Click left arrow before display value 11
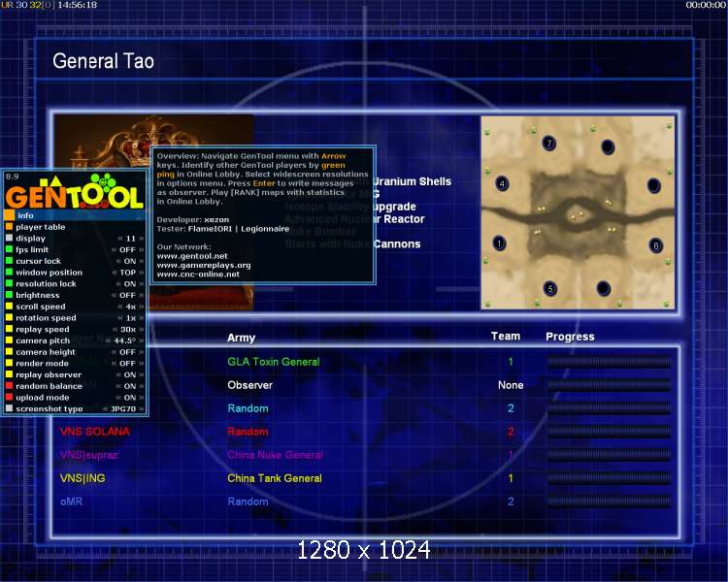This screenshot has width=728, height=582. click(120, 239)
